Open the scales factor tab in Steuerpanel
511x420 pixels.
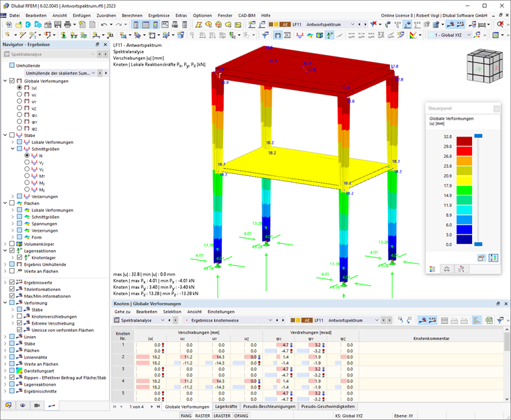[x=447, y=269]
